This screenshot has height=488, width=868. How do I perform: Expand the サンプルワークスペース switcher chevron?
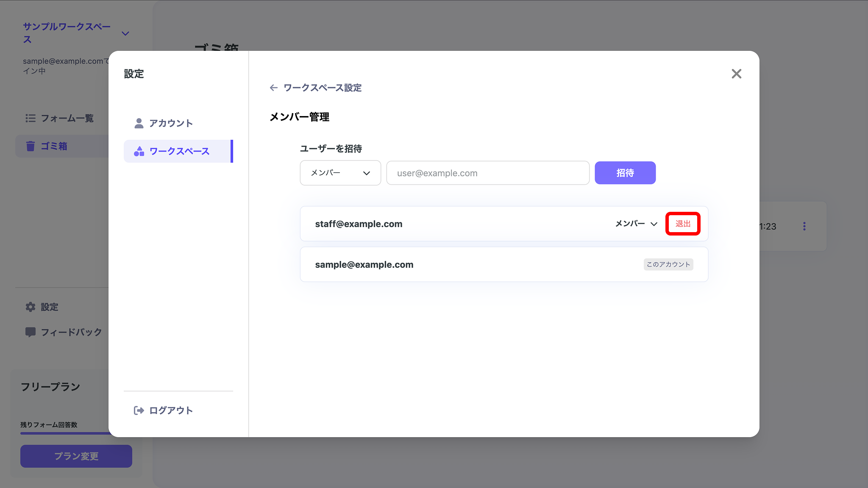point(125,33)
